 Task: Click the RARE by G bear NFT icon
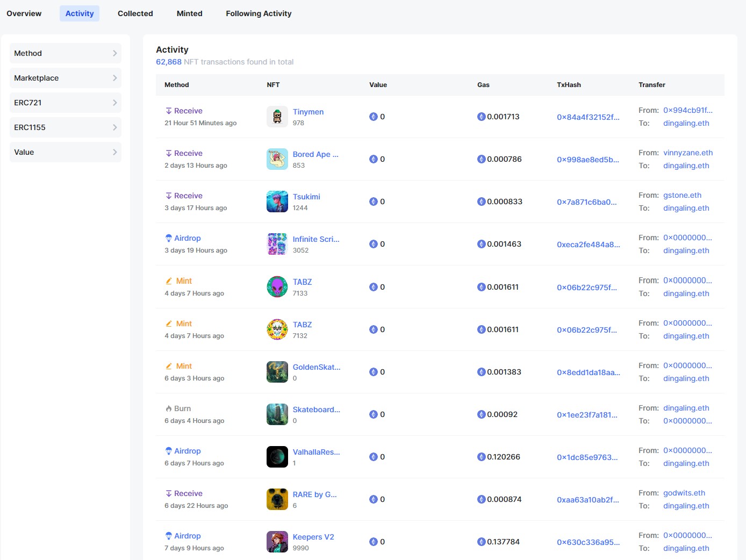277,499
